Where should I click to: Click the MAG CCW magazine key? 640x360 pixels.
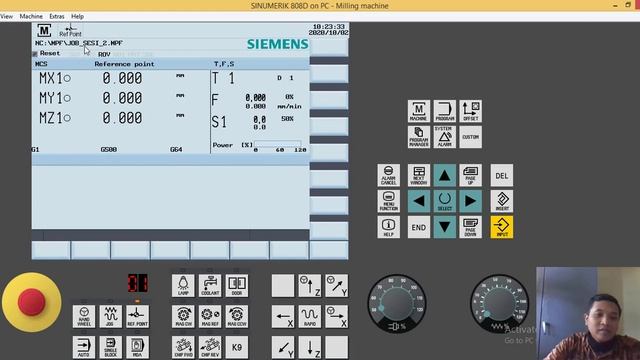pos(237,316)
